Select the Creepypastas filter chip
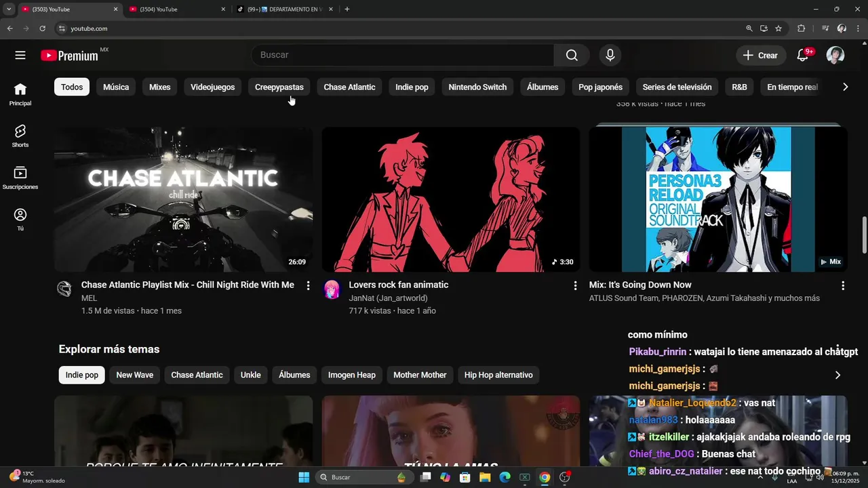The height and width of the screenshot is (488, 868). tap(279, 87)
